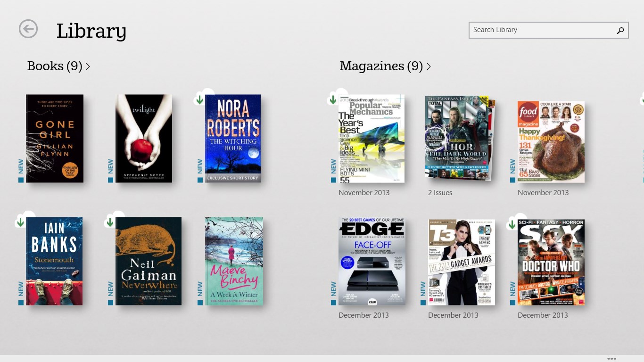644x362 pixels.
Task: Click the NEW badge on the EDGE magazine
Action: pyautogui.click(x=333, y=289)
